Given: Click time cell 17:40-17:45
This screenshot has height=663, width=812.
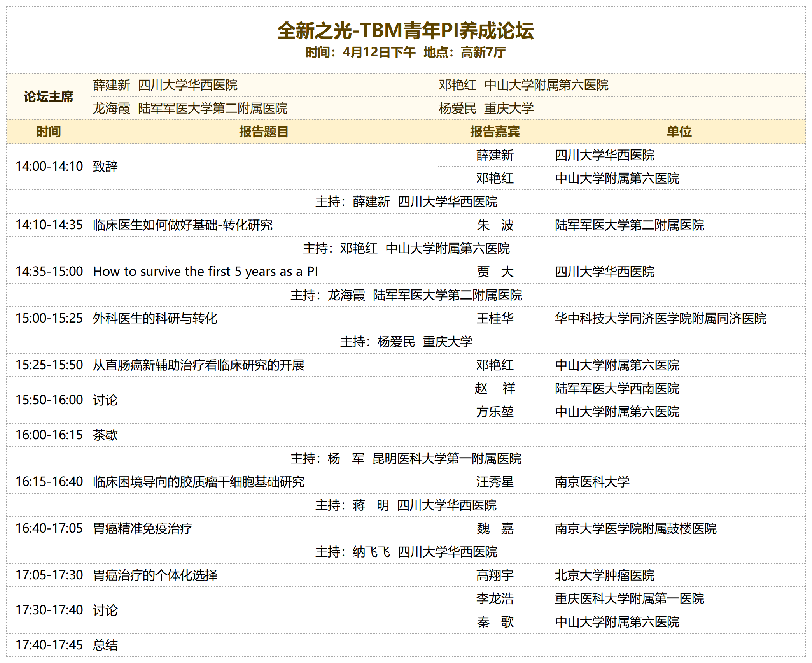Looking at the screenshot, I should click(49, 645).
